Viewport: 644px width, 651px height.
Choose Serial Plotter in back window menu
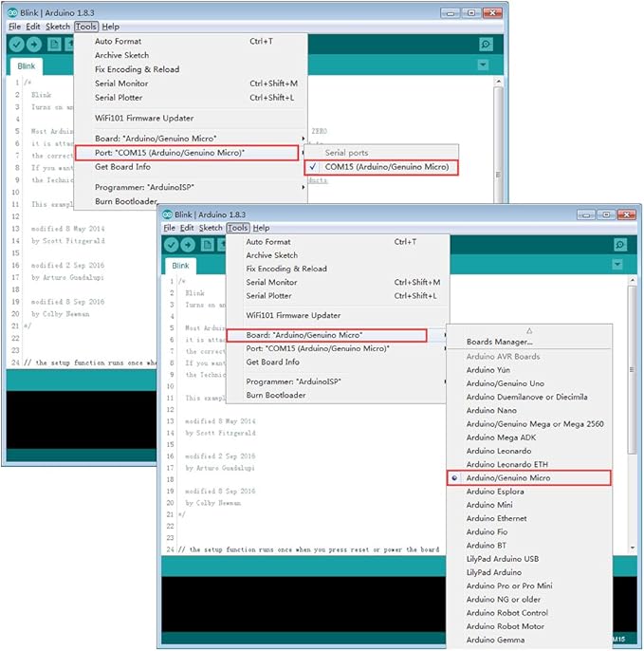point(191,98)
